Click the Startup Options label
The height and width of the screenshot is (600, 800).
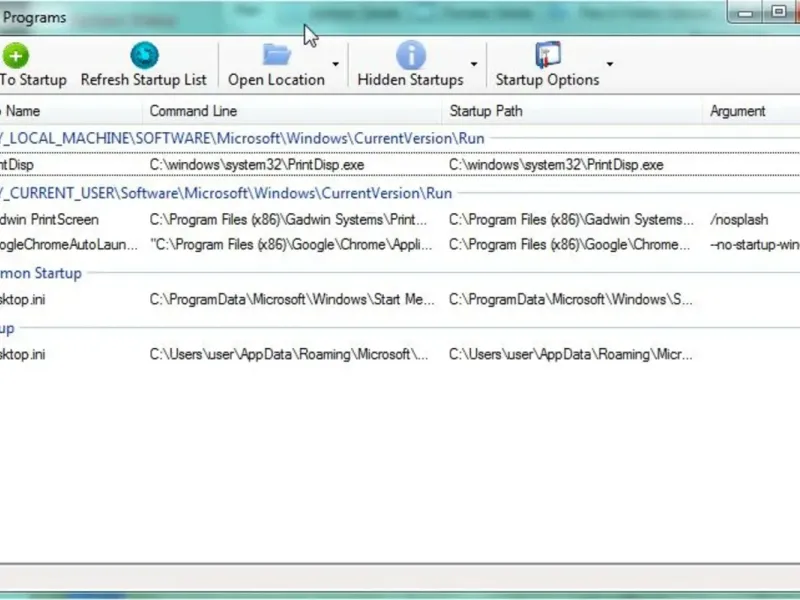click(547, 80)
